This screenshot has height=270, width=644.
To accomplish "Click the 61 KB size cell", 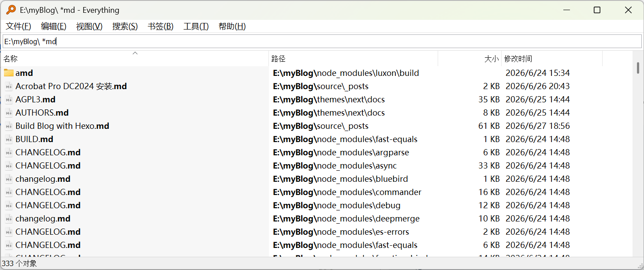I will tap(489, 126).
